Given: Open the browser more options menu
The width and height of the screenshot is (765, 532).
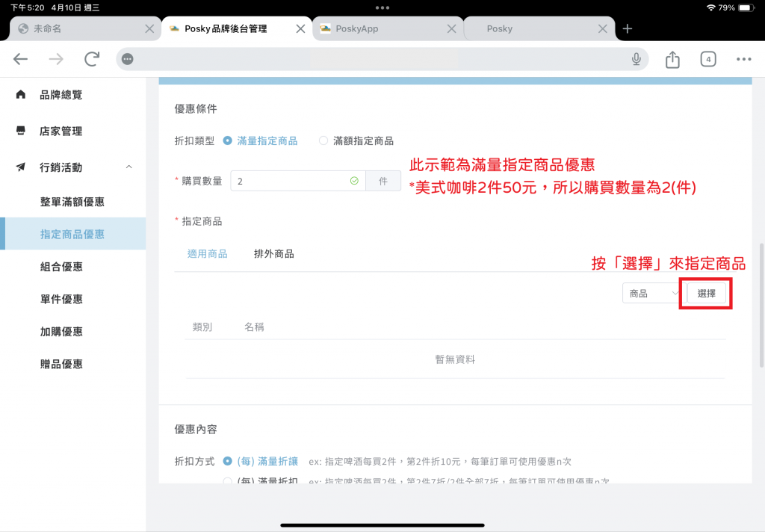Looking at the screenshot, I should pyautogui.click(x=743, y=59).
